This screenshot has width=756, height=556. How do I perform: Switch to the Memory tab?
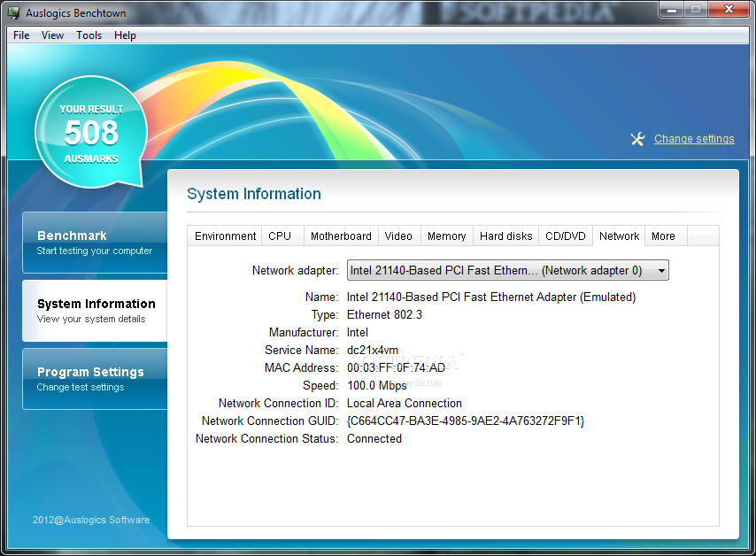point(446,236)
